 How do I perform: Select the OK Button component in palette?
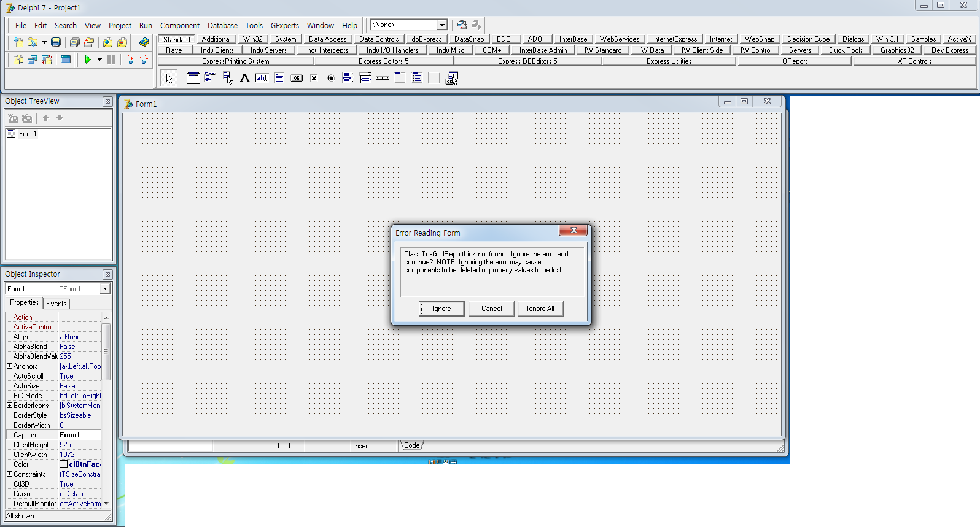297,78
